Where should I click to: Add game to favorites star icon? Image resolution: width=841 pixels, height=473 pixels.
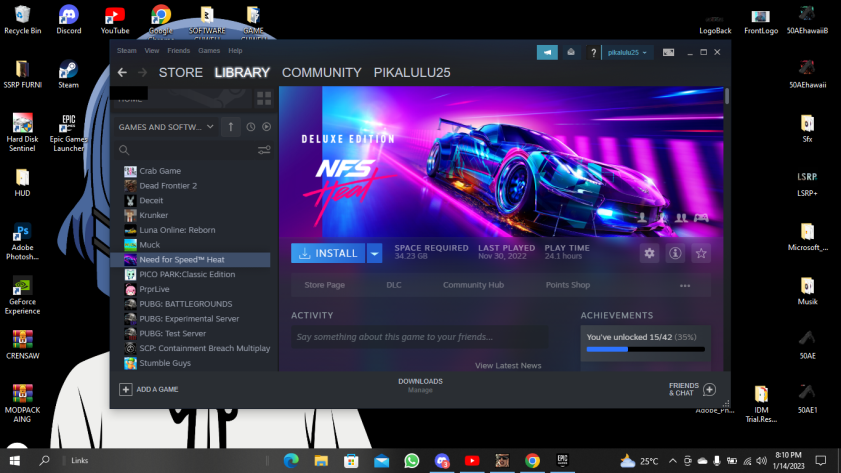point(701,253)
